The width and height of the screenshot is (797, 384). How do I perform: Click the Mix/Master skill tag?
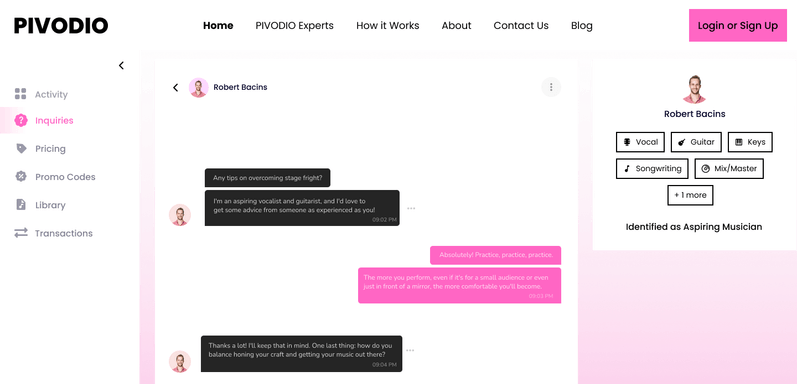729,168
